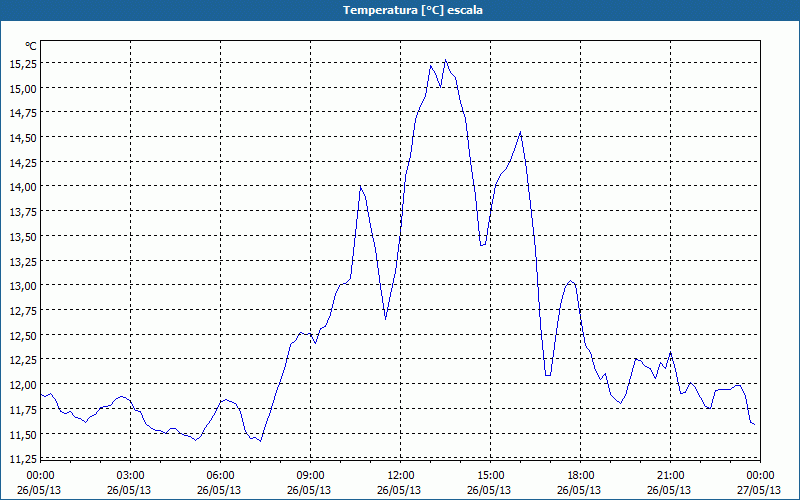Click the 27/05/13 date label
800x500 pixels.
759,490
